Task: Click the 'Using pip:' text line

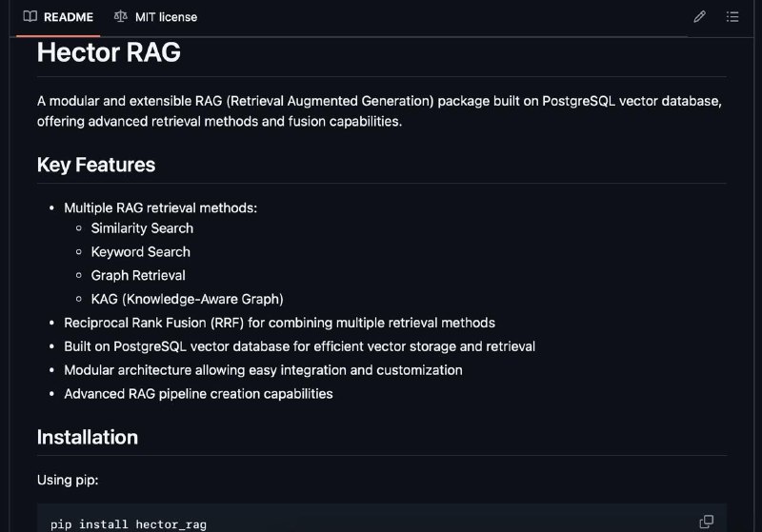Action: click(68, 480)
